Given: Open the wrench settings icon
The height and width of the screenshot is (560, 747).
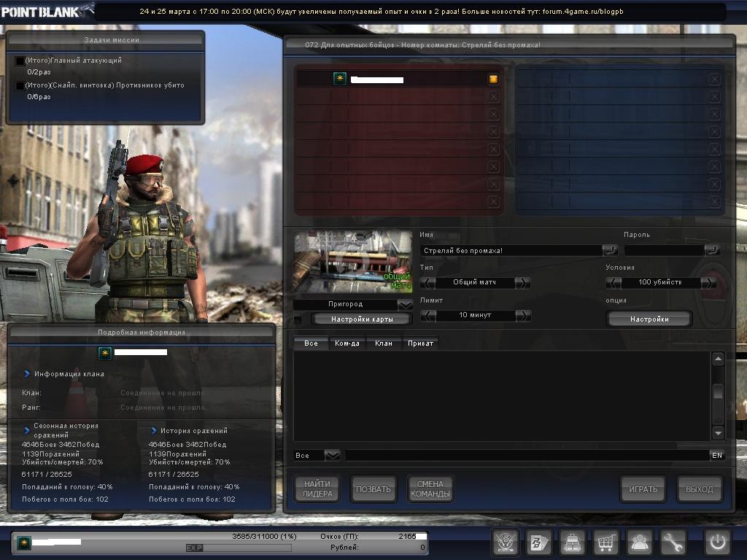Looking at the screenshot, I should click(673, 542).
